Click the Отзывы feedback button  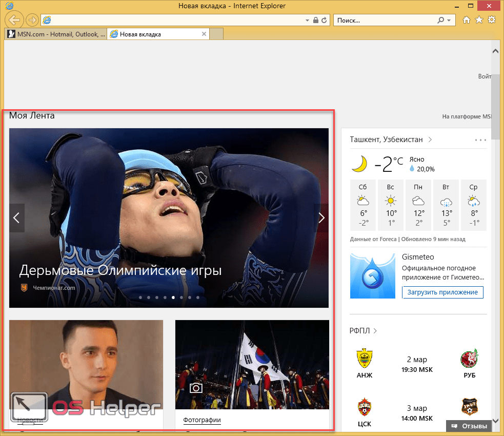click(x=469, y=426)
